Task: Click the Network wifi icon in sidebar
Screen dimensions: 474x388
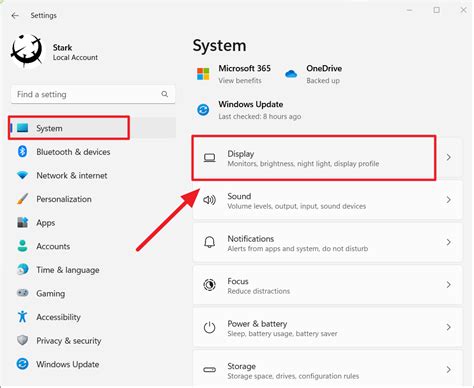Action: coord(22,175)
